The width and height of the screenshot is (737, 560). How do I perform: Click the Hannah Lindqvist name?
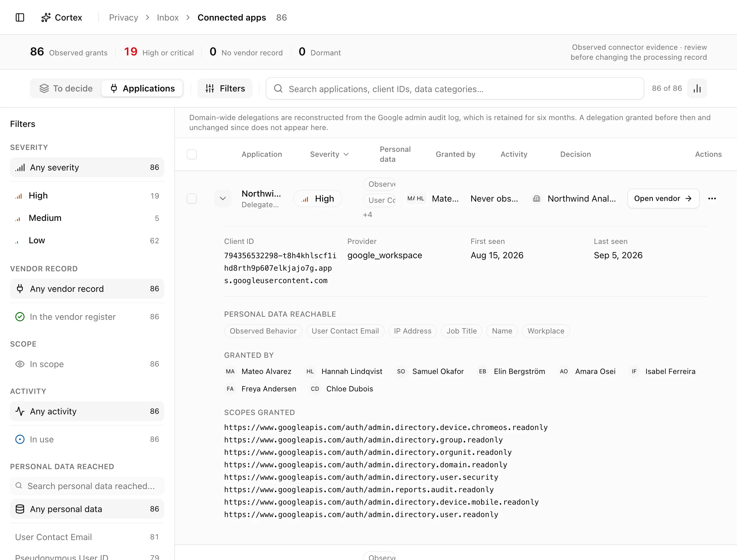pos(352,371)
